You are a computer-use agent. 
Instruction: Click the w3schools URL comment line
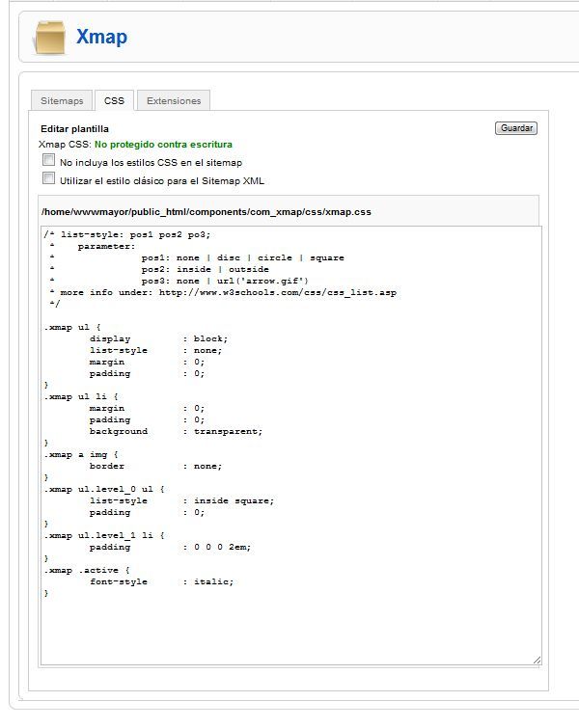pos(223,292)
